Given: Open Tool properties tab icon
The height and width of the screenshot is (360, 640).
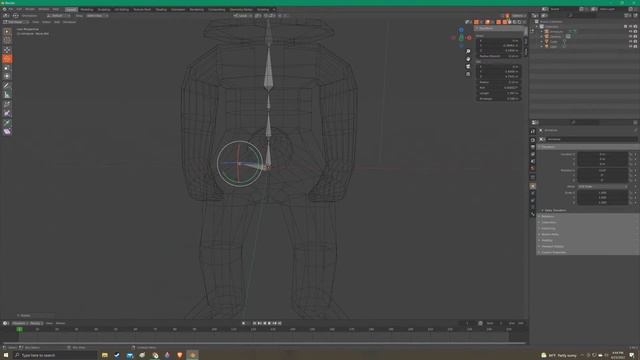Looking at the screenshot, I should (x=533, y=131).
